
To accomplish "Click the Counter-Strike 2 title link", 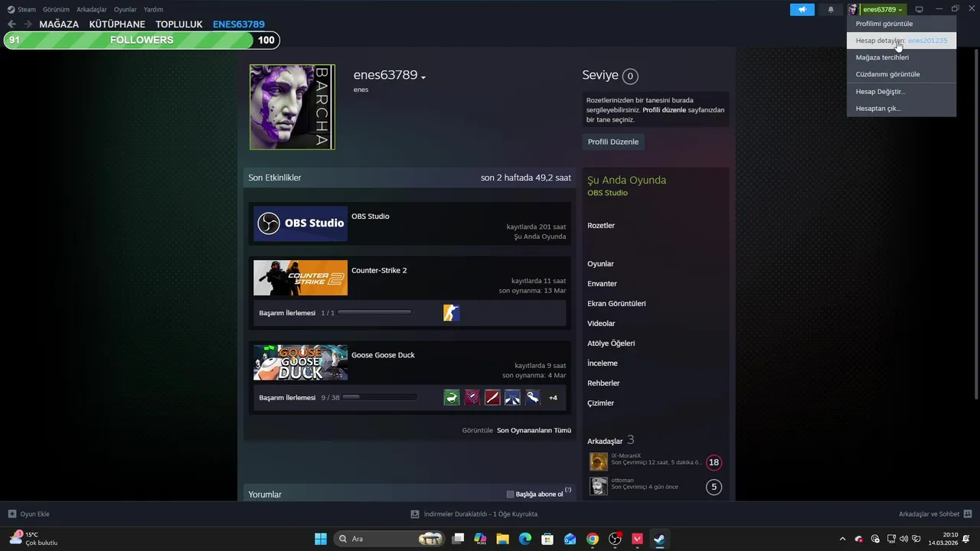I will 379,270.
